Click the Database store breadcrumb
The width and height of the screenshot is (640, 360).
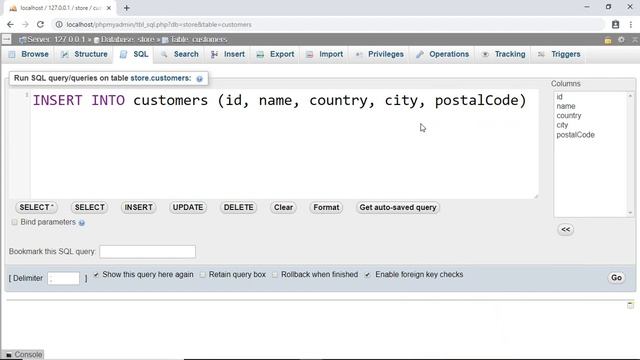click(124, 40)
